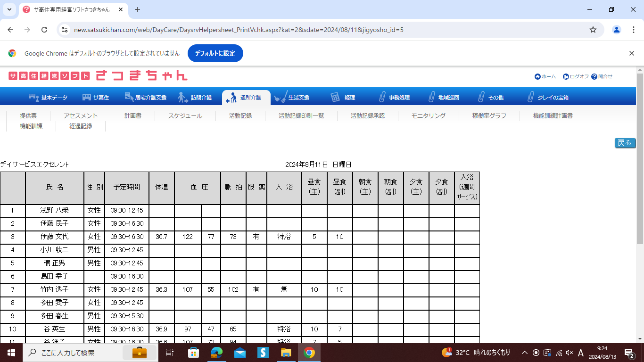Click デフォルトに設定 button
The width and height of the screenshot is (644, 362).
coord(215,53)
